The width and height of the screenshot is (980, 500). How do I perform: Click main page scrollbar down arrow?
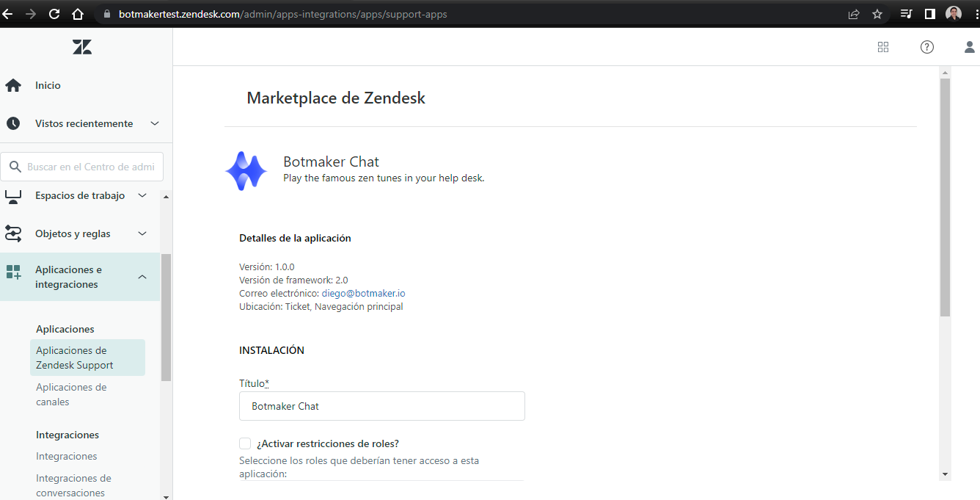945,474
